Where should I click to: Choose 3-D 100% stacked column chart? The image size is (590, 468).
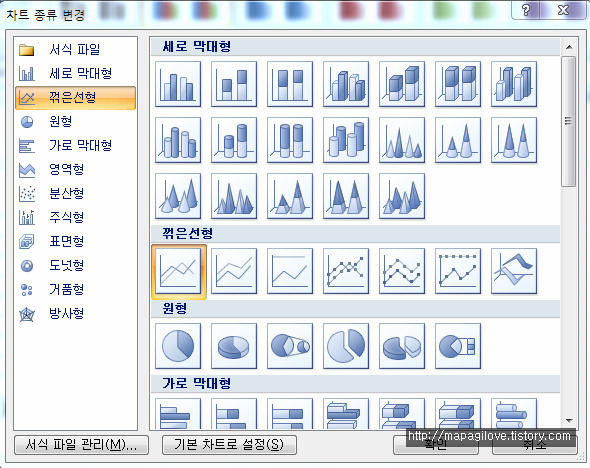tap(458, 84)
